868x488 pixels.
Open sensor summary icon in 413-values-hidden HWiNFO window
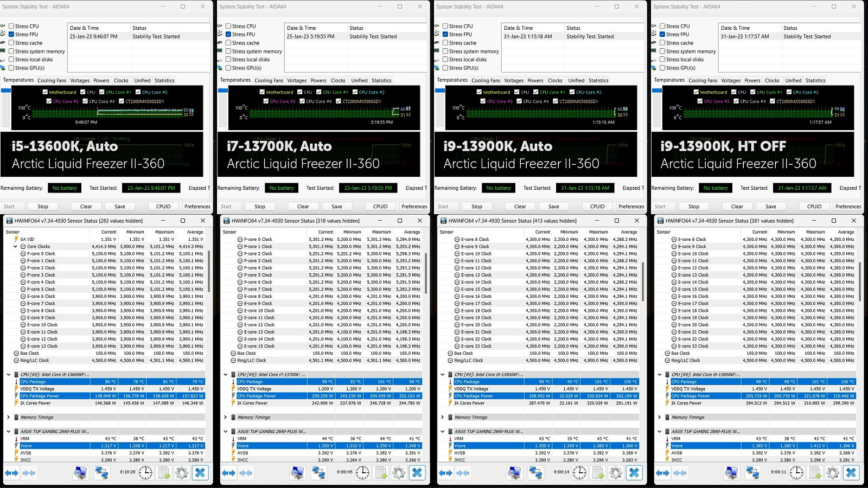[514, 473]
